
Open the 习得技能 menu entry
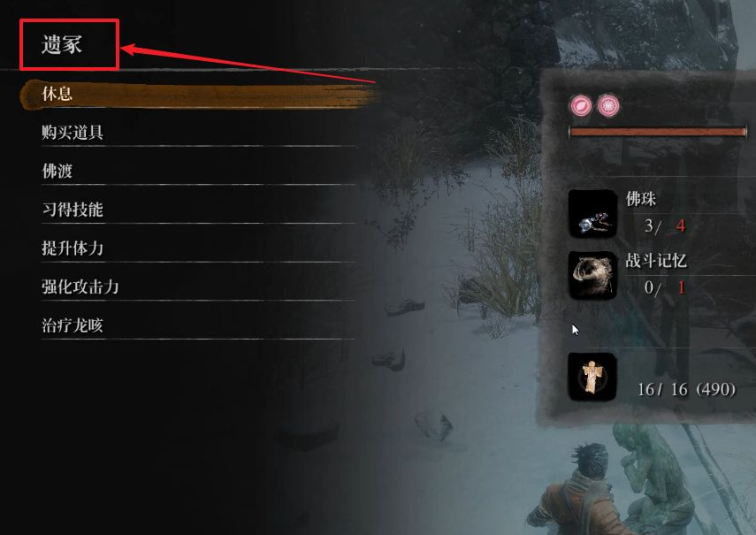(199, 210)
